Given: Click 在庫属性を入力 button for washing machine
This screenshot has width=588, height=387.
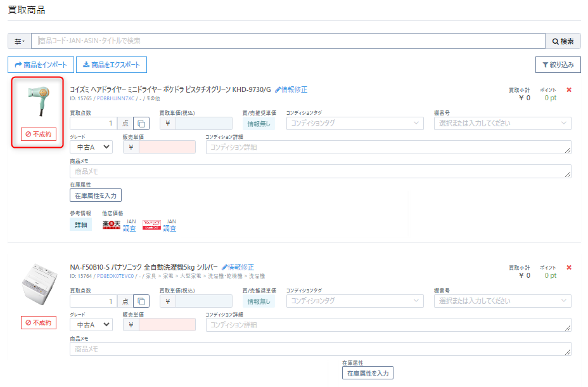Looking at the screenshot, I should (368, 373).
